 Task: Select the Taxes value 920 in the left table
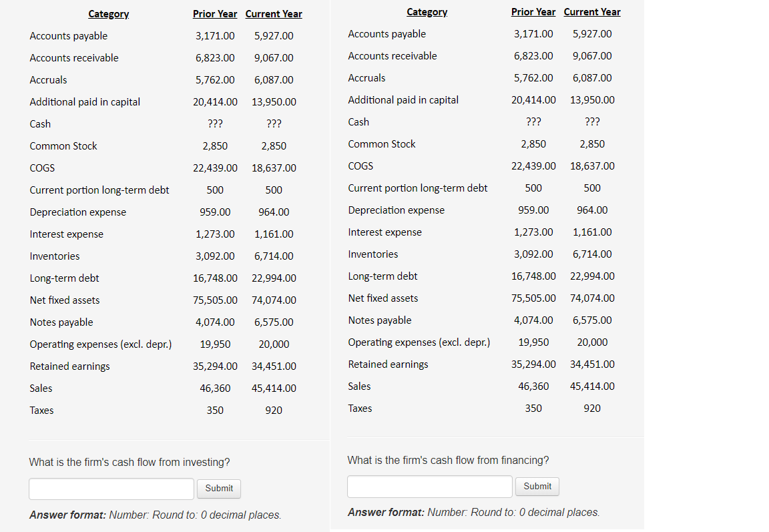coord(274,410)
